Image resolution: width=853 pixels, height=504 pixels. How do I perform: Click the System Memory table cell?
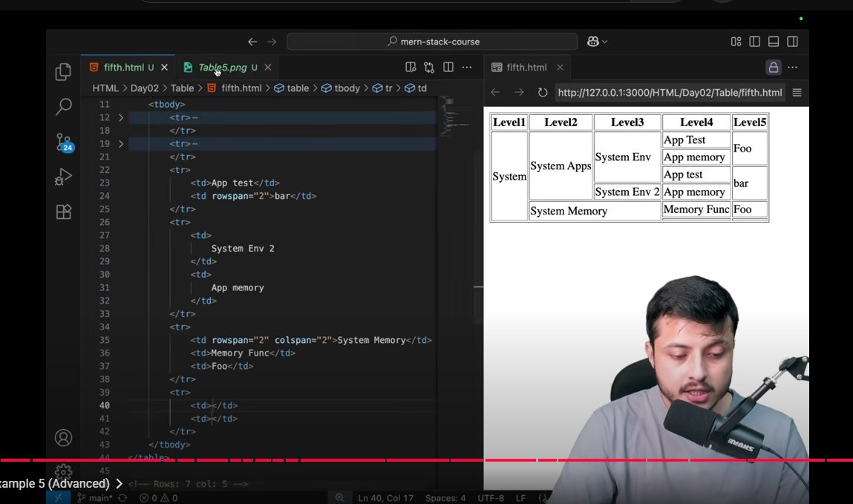(x=595, y=210)
